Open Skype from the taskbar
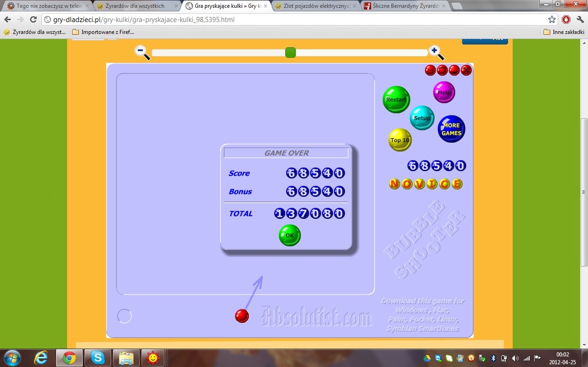Image resolution: width=588 pixels, height=367 pixels. (97, 358)
